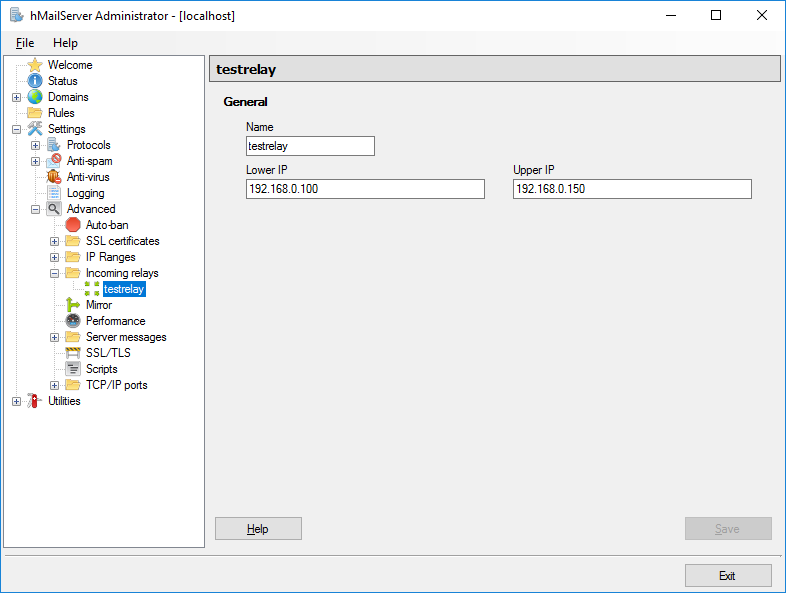Click the Logging document icon
This screenshot has width=786, height=593.
point(54,193)
